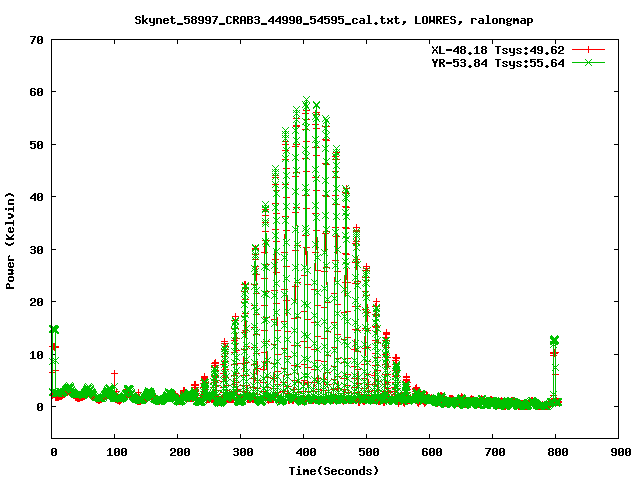Screen dimensions: 640x480
Task: Click the y-axis tick label 30
Action: click(x=36, y=250)
